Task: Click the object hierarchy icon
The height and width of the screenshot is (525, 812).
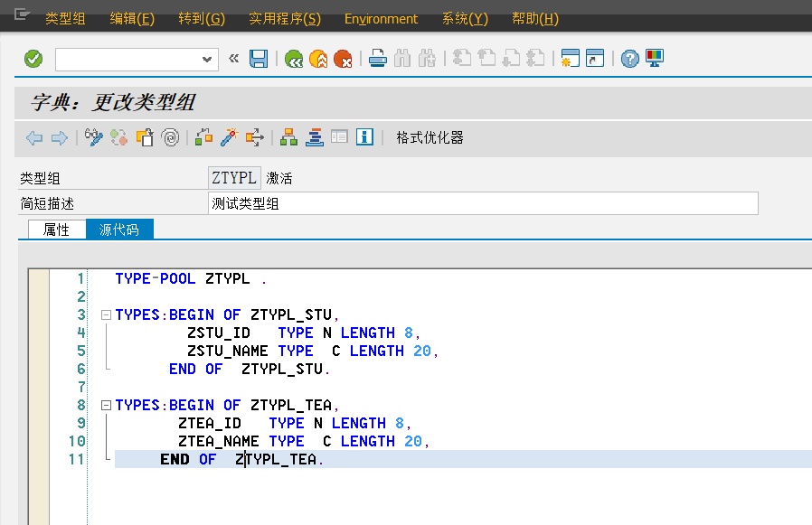Action: [288, 136]
